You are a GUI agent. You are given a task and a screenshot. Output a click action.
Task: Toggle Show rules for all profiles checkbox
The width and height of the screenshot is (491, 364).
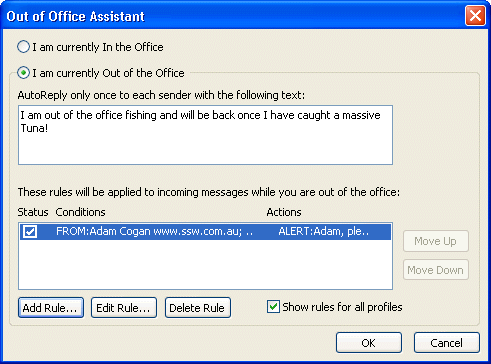(x=273, y=307)
